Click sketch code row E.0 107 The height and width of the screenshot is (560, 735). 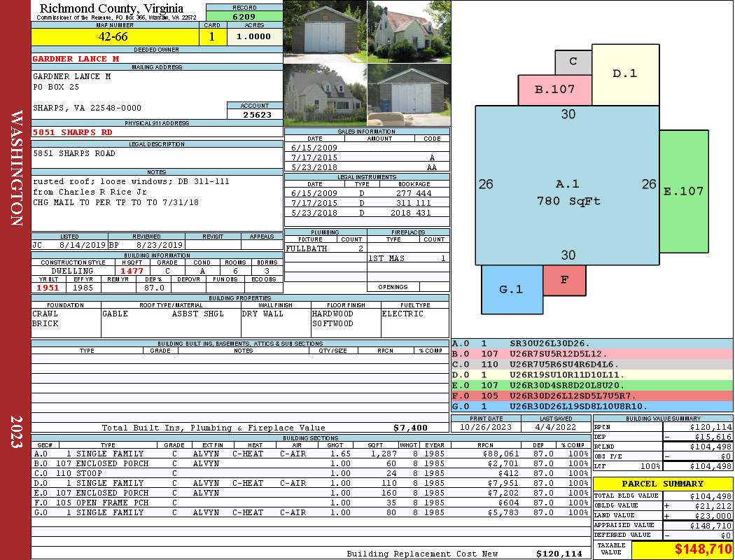[592, 385]
